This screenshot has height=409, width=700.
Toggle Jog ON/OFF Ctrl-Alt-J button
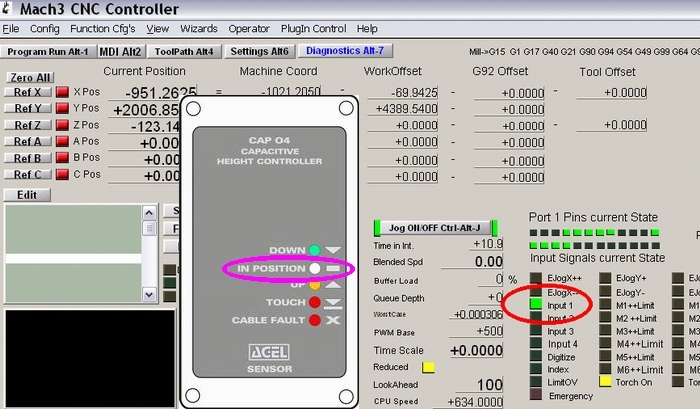coord(435,228)
